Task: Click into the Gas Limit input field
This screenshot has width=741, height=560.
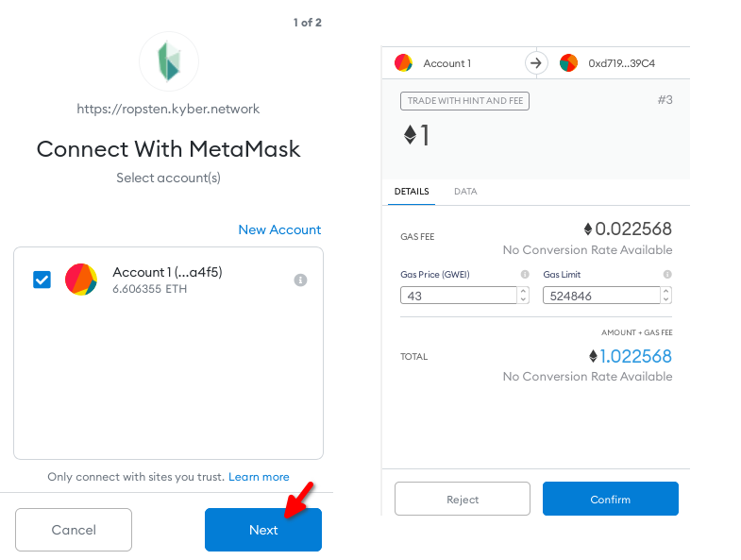Action: point(600,296)
